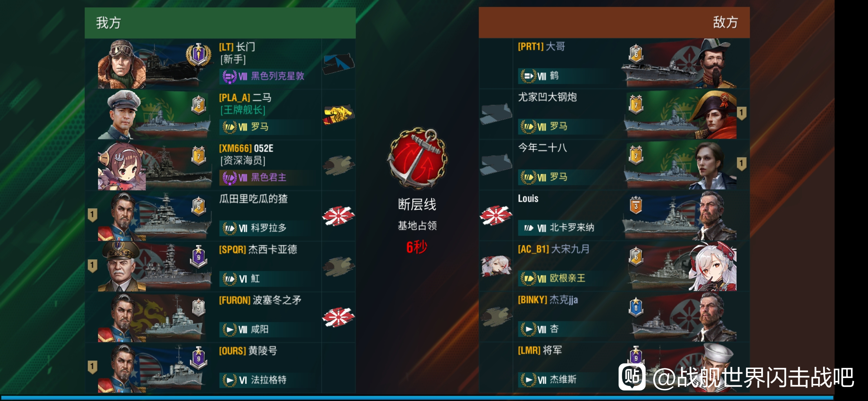This screenshot has height=401, width=868.
Task: Click the anime girl commander portrait of 052E
Action: [x=121, y=166]
